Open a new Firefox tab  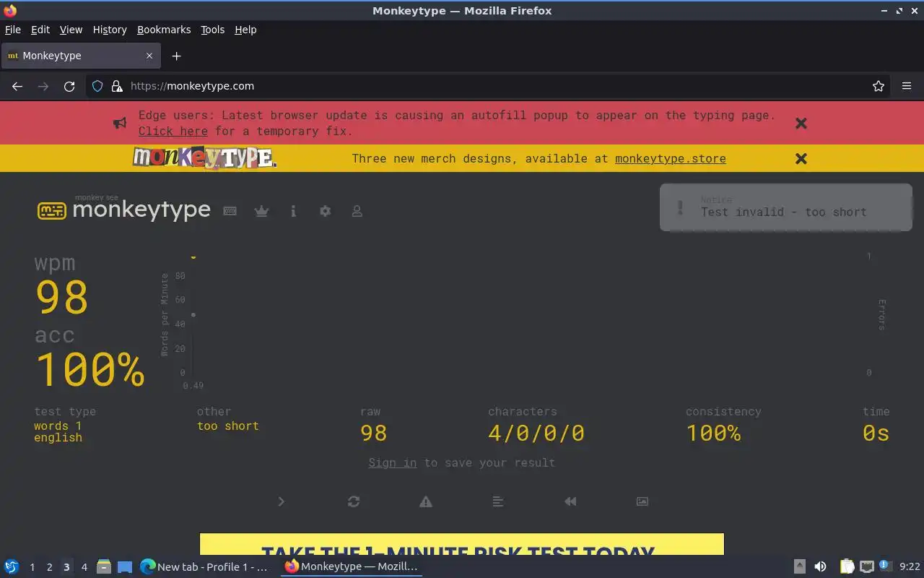point(176,56)
